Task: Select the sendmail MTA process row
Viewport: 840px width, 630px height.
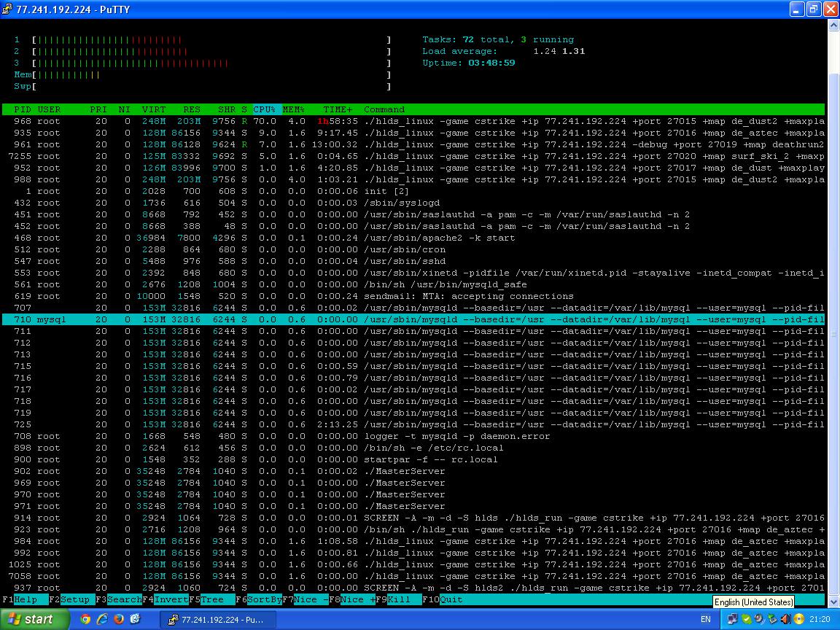Action: [413, 296]
